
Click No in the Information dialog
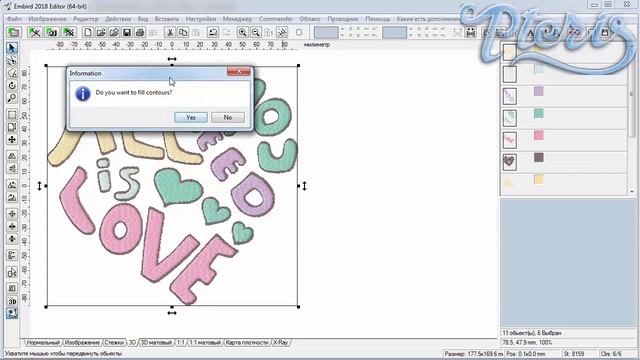click(x=228, y=118)
